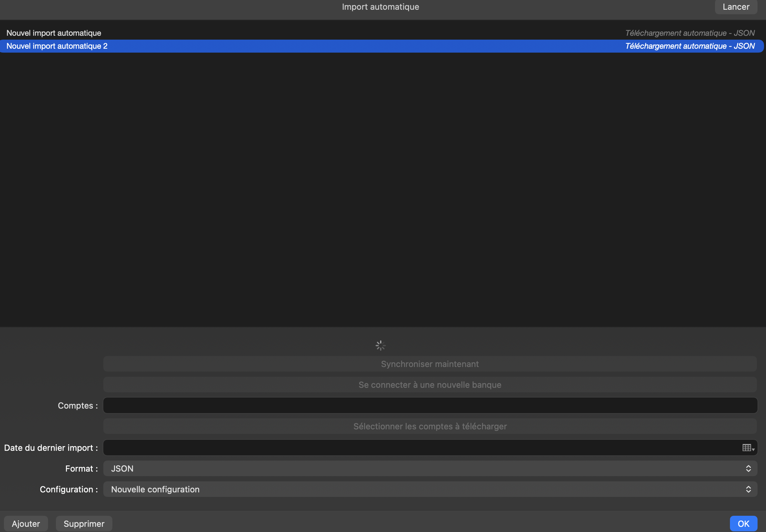This screenshot has height=532, width=766.
Task: Click the Ajouter button
Action: click(26, 524)
